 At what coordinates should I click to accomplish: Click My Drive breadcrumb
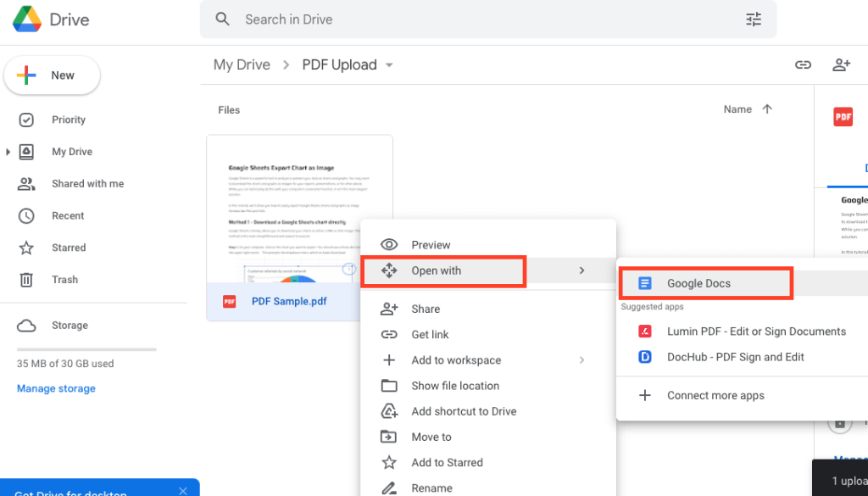tap(242, 64)
